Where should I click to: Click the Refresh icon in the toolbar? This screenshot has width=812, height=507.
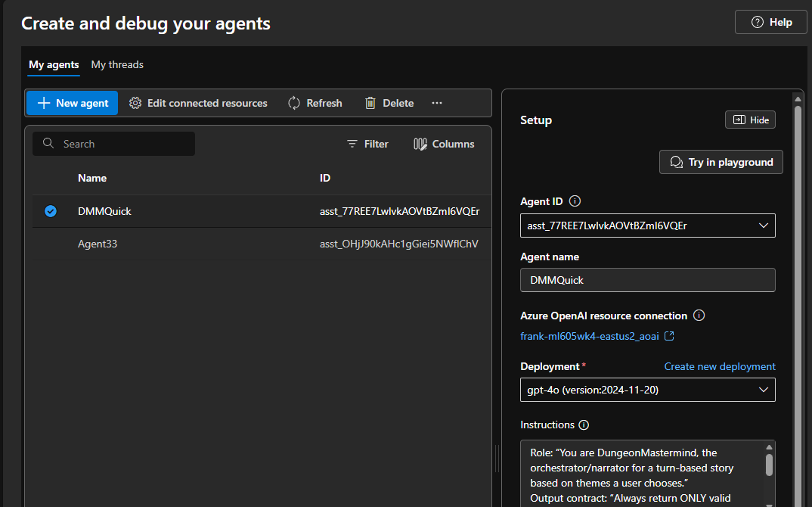click(293, 102)
